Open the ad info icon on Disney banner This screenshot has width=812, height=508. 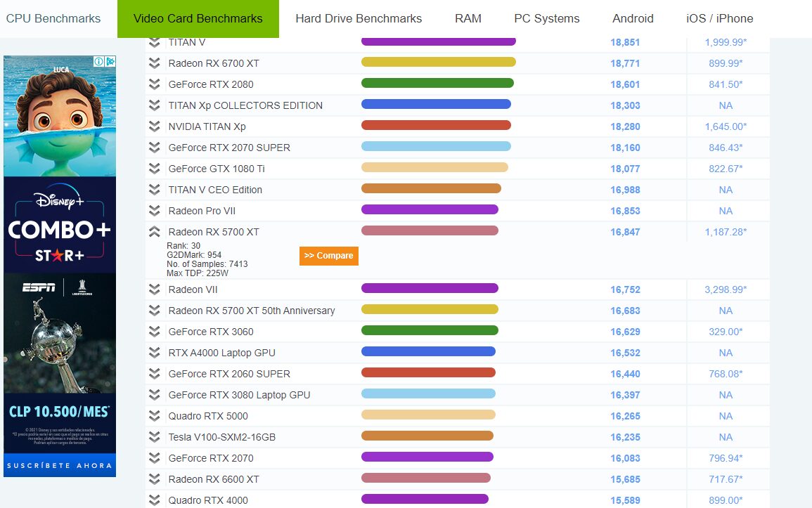click(98, 62)
